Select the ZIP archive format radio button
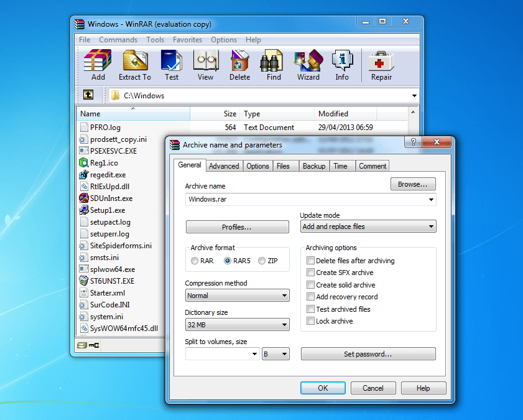 tap(261, 261)
